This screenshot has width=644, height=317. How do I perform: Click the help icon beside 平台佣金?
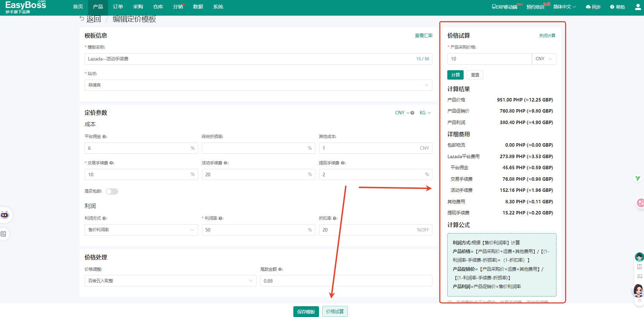104,137
